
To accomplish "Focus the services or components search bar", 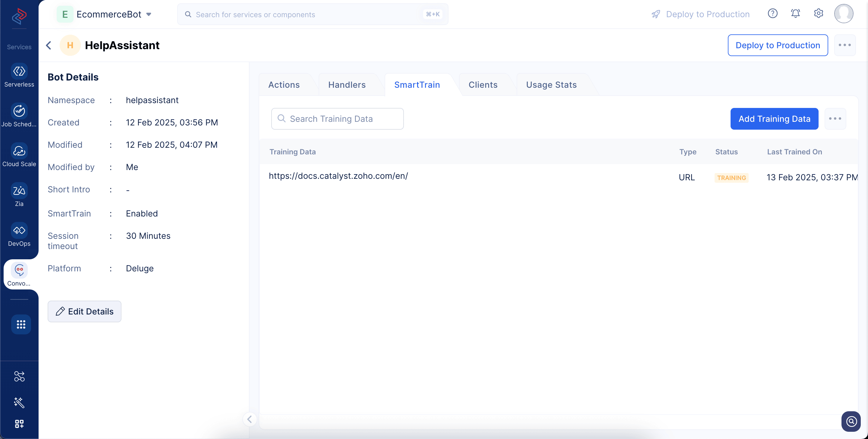I will click(313, 14).
